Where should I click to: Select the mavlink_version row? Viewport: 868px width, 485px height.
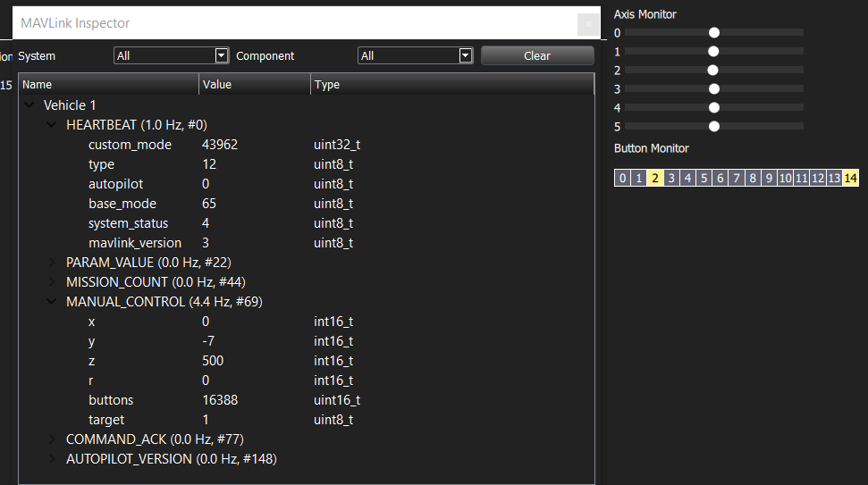pyautogui.click(x=307, y=243)
